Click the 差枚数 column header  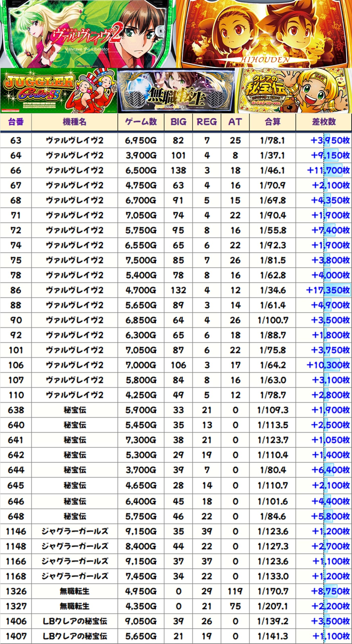(x=324, y=122)
